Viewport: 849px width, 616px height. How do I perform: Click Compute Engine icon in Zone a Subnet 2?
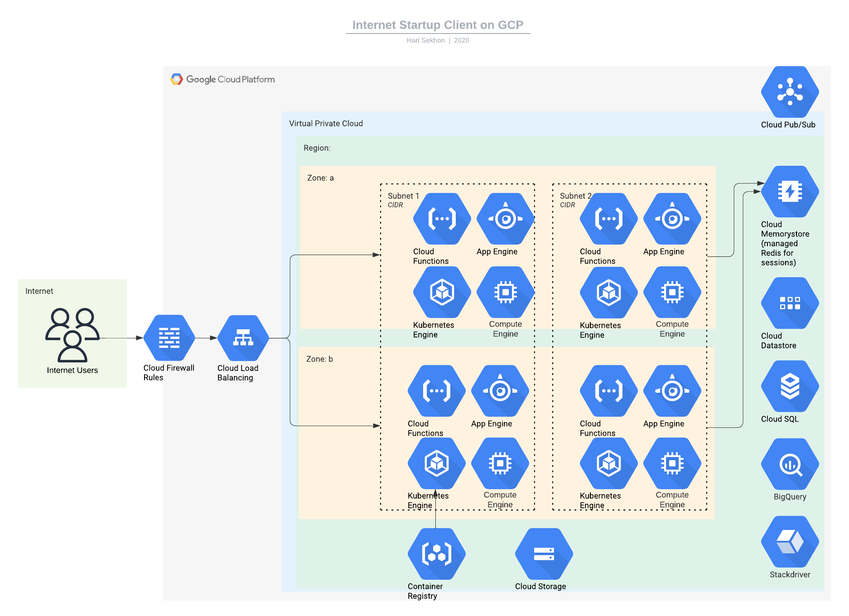672,292
